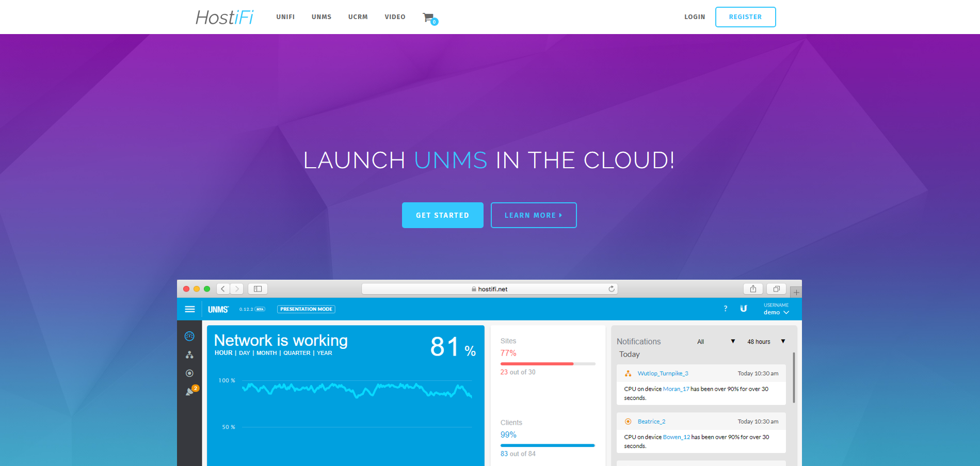The height and width of the screenshot is (466, 980).
Task: Open the sites icon in UNMS sidebar
Action: (x=189, y=355)
